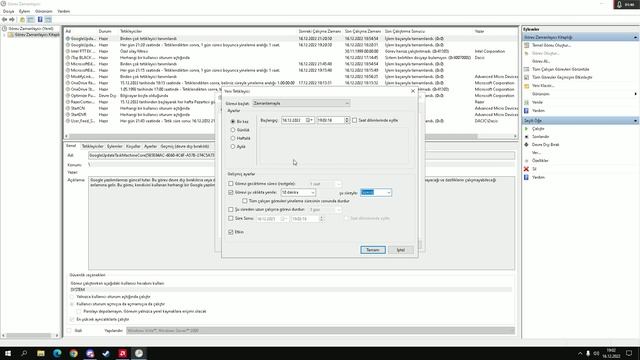Image resolution: width=640 pixels, height=360 pixels.
Task: Open the notification center icon in tray
Action: [629, 353]
